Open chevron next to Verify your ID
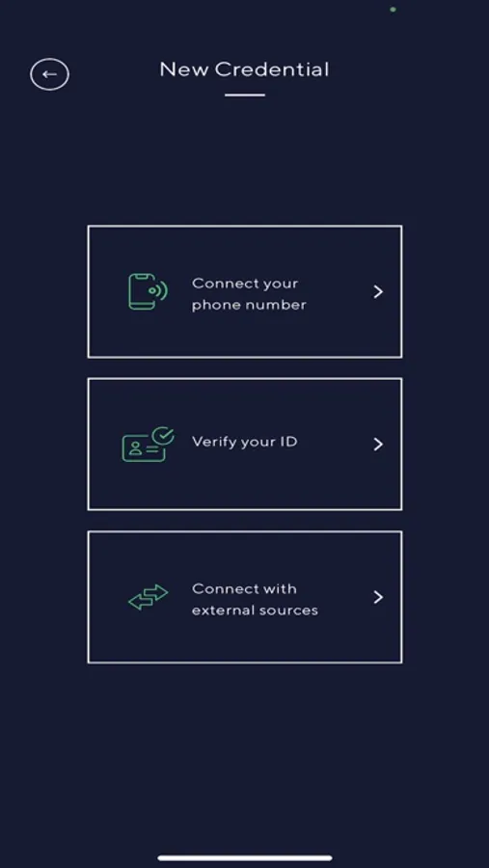489x868 pixels. click(x=378, y=444)
